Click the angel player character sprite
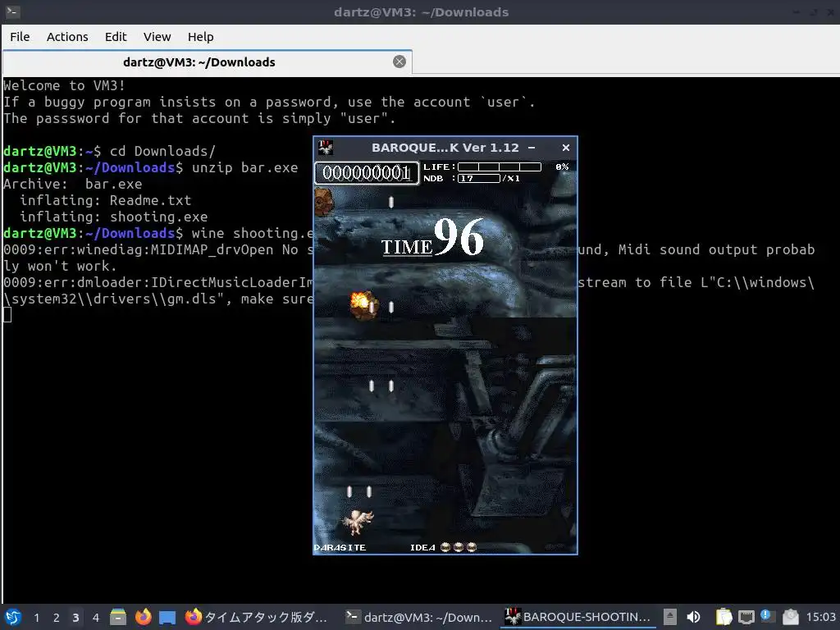This screenshot has height=630, width=840. coord(358,522)
